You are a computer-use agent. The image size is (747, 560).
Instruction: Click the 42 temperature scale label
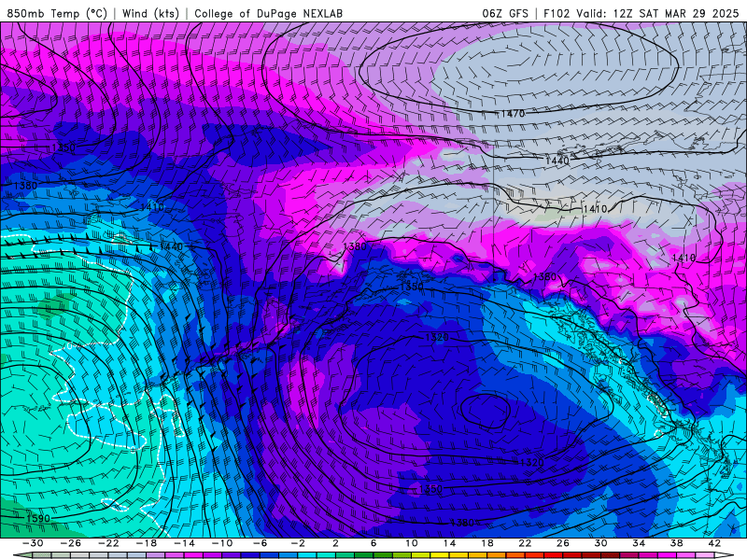click(714, 543)
